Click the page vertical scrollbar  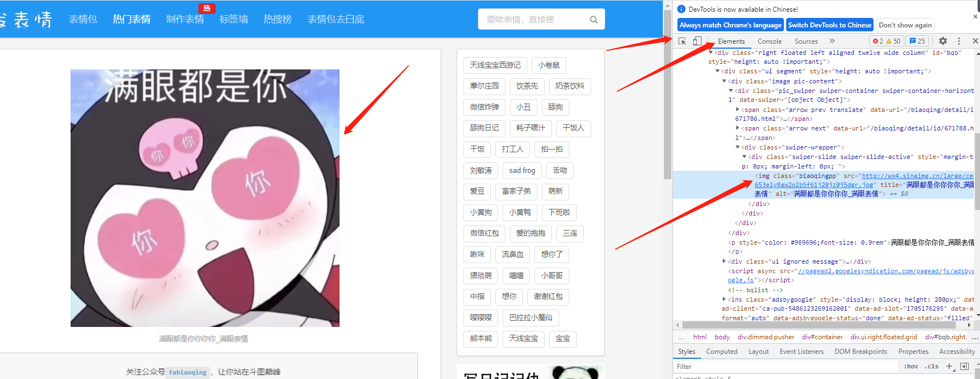[667, 95]
